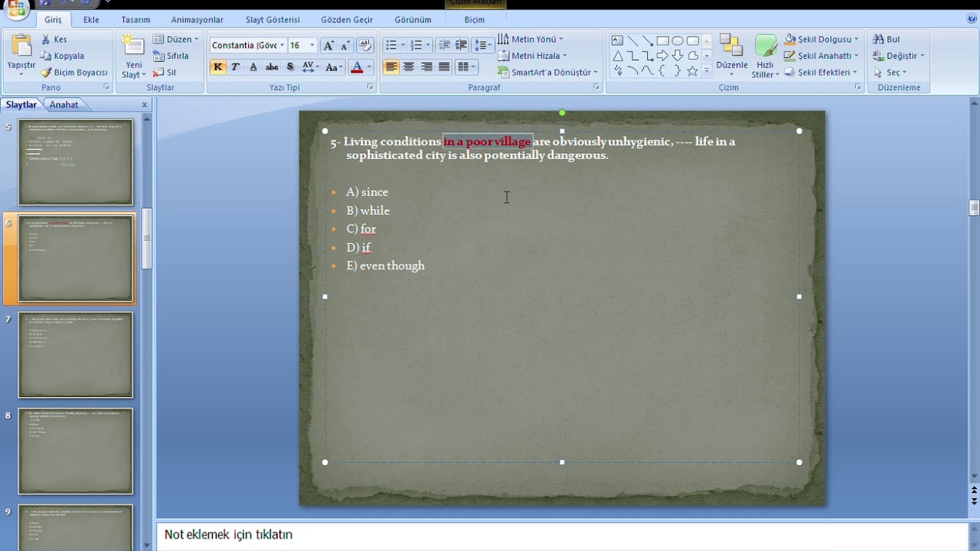
Task: Select the oval shape in shapes gallery
Action: pyautogui.click(x=678, y=41)
